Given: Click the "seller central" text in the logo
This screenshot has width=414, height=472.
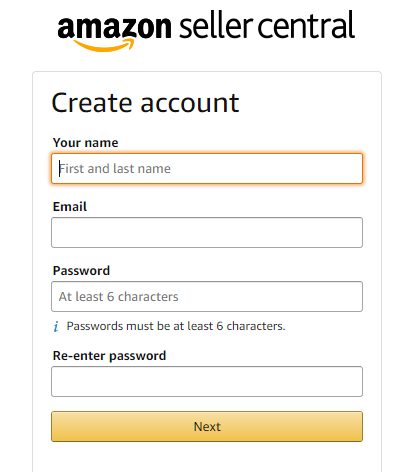Looking at the screenshot, I should (267, 25).
